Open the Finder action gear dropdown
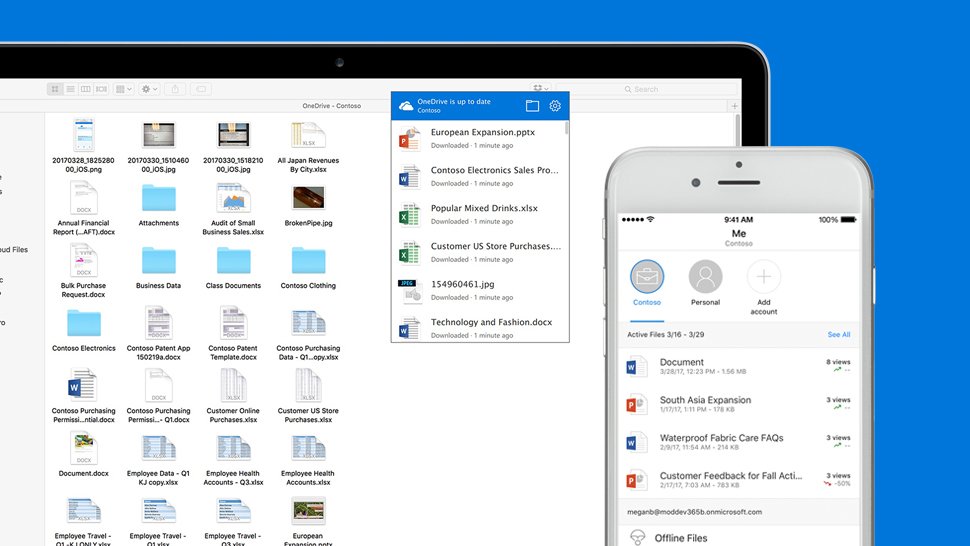 [x=149, y=89]
